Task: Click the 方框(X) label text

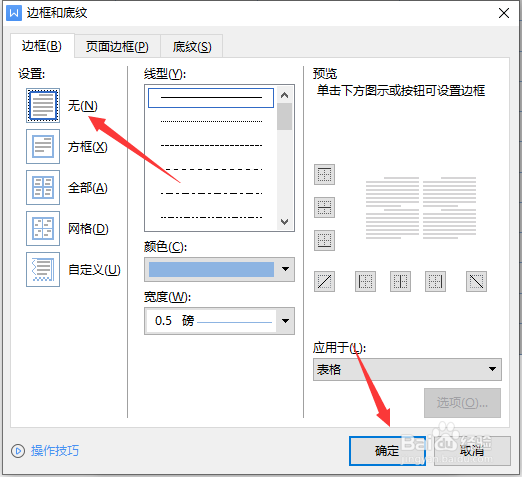Action: [x=88, y=147]
